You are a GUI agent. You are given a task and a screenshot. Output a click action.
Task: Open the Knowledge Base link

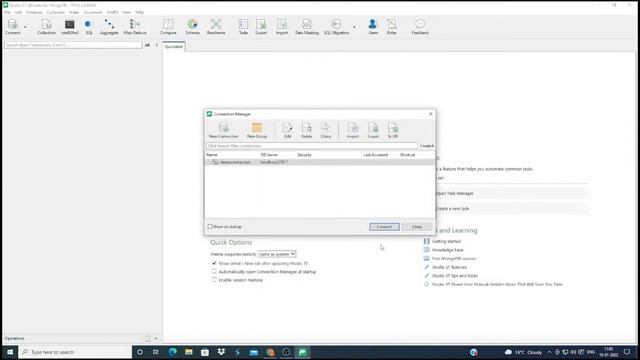[x=447, y=250]
